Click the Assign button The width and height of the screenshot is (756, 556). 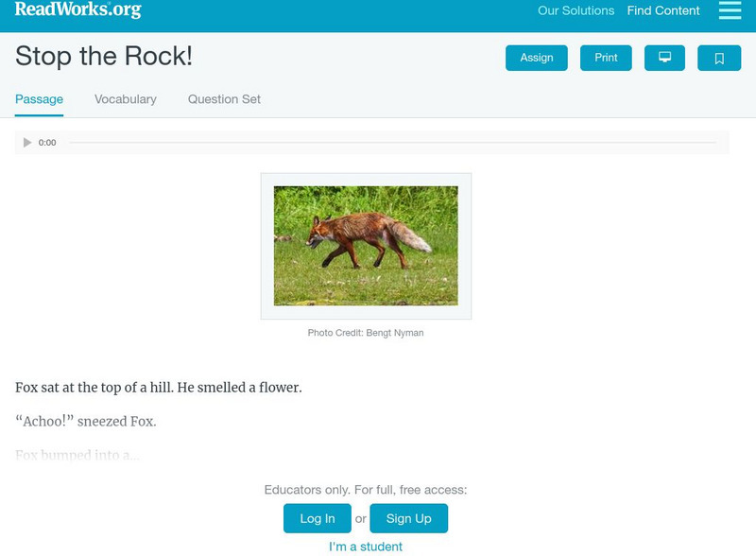tap(536, 58)
